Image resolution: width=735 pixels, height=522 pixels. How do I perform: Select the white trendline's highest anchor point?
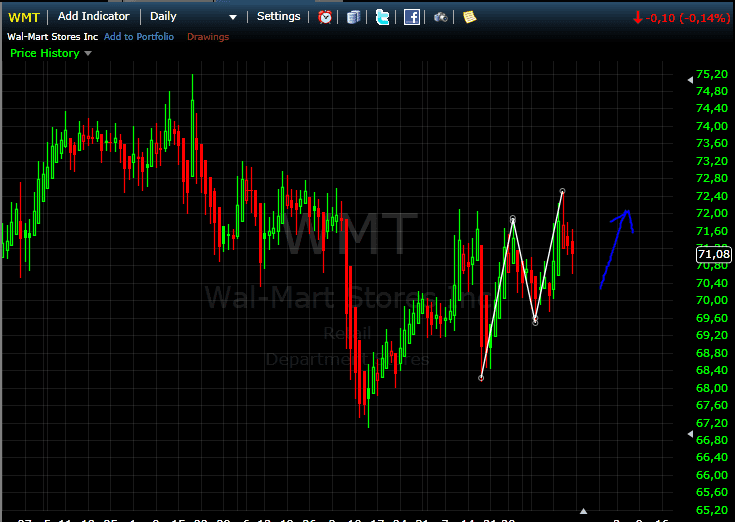[562, 191]
